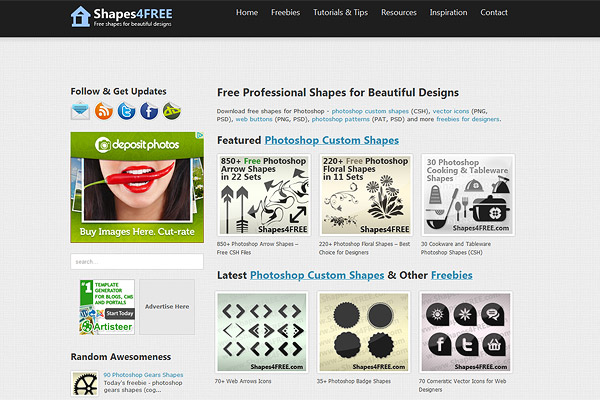Open Featured Photoshop Custom Shapes heading link
600x400 pixels.
tap(332, 140)
